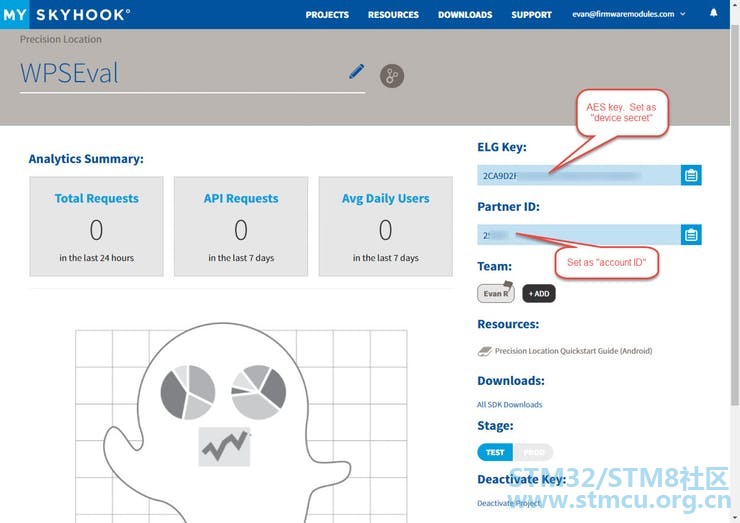Viewport: 740px width, 523px height.
Task: Click 'in the last 24 hours' text
Action: point(96,258)
